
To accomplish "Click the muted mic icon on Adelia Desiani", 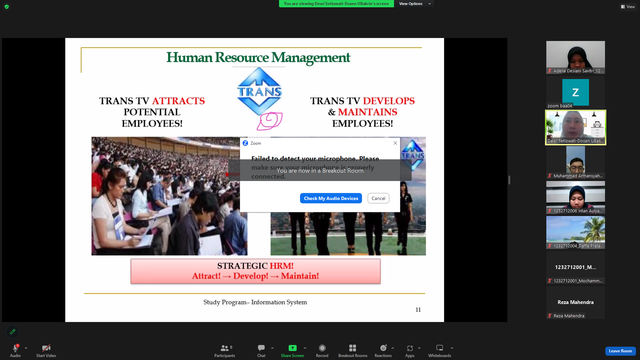I will 550,71.
